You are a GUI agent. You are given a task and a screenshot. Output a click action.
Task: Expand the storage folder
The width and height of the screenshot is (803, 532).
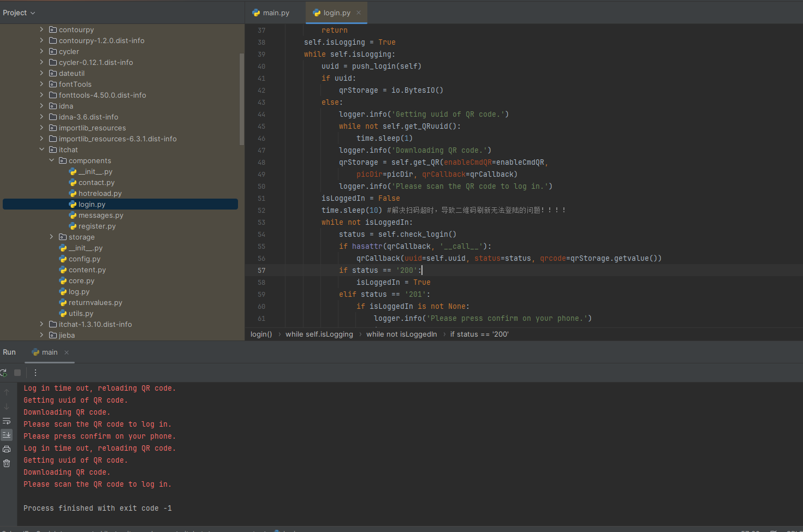[51, 237]
